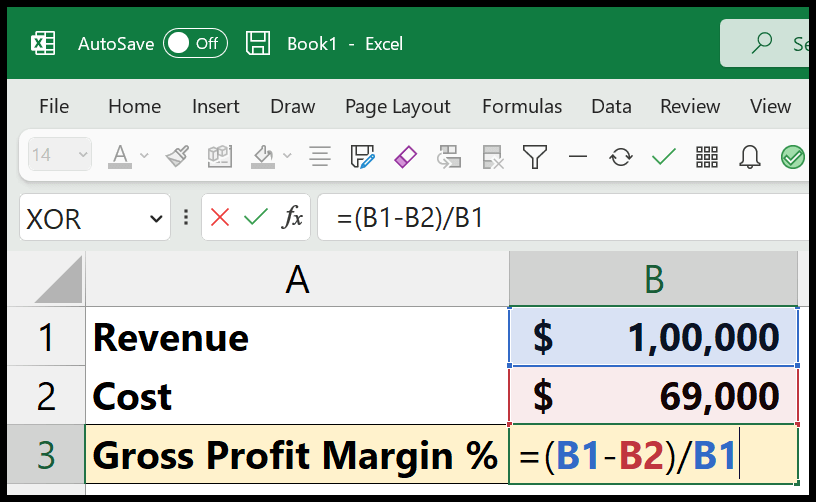Apply fill color with the paint bucket
The image size is (816, 502).
click(x=263, y=156)
